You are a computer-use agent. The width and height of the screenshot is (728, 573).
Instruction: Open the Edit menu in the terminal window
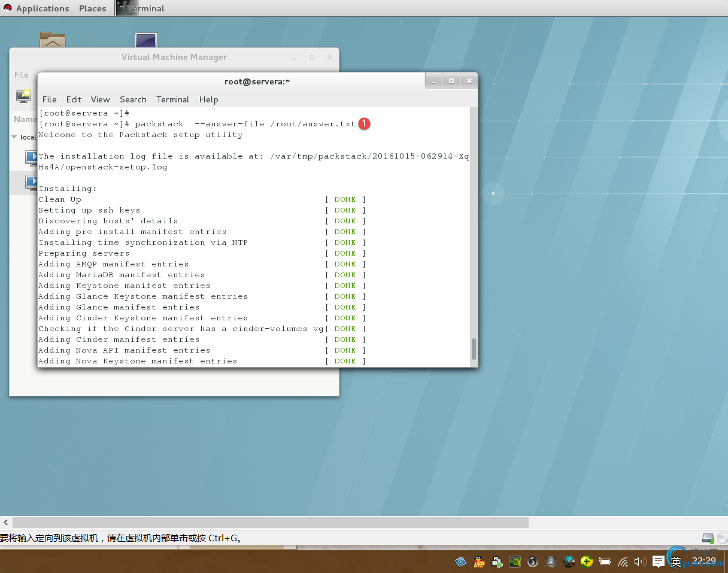(x=74, y=99)
